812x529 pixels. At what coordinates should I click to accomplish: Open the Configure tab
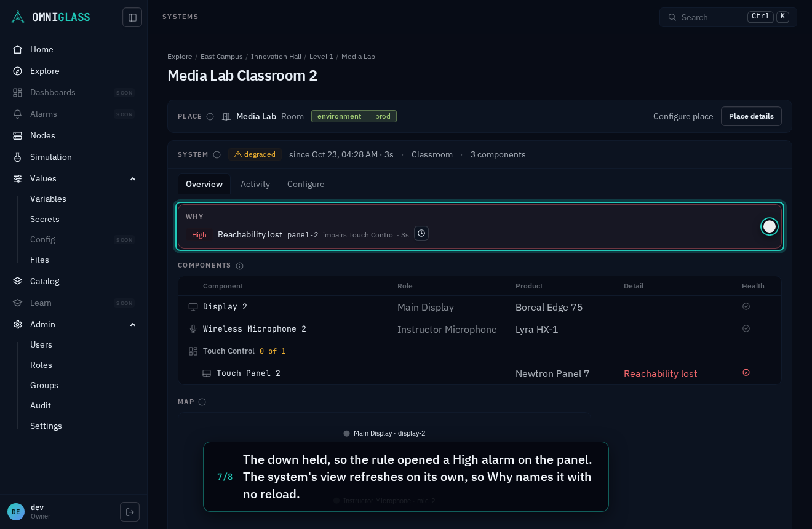pyautogui.click(x=306, y=184)
